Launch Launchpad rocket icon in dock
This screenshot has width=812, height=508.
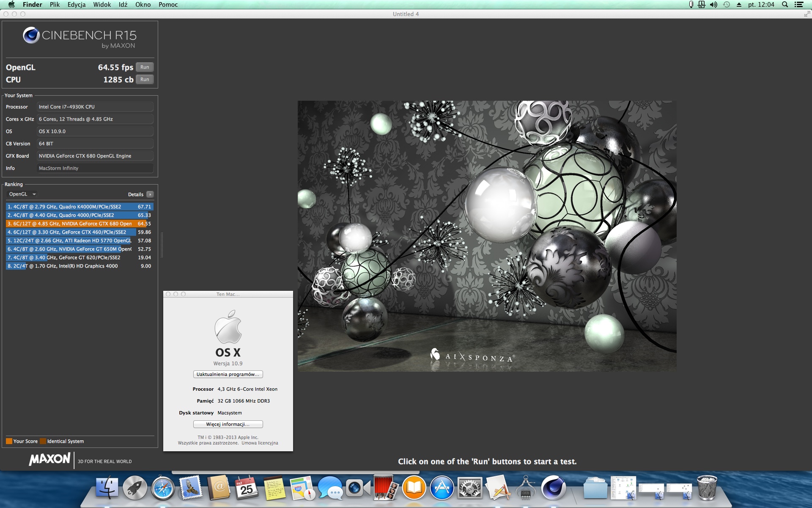(135, 488)
